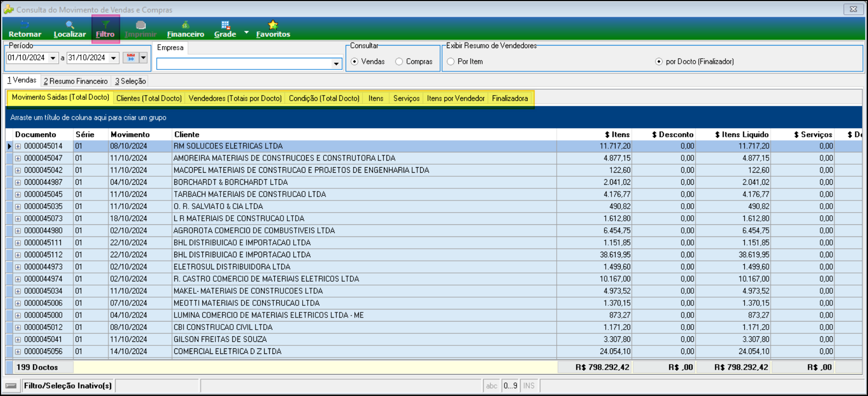Sort by the Documento column header
The image size is (868, 396).
[x=43, y=134]
